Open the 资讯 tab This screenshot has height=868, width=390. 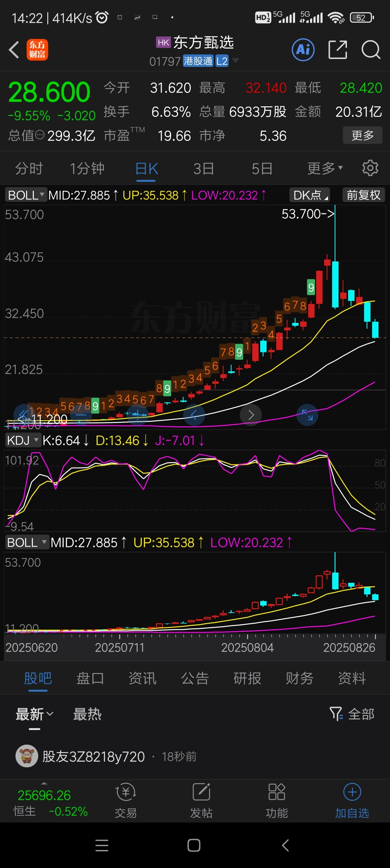pos(143,678)
